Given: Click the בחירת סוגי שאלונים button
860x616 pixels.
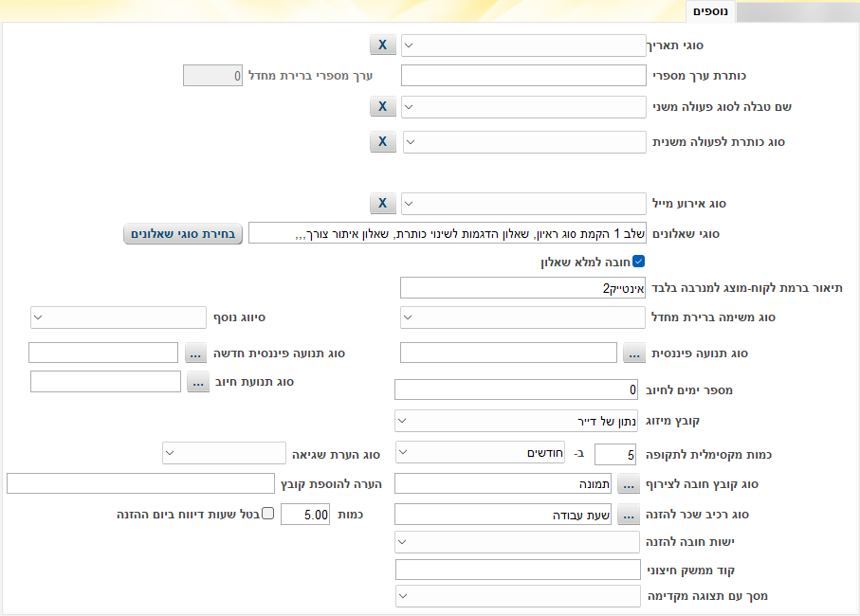Looking at the screenshot, I should [x=183, y=234].
